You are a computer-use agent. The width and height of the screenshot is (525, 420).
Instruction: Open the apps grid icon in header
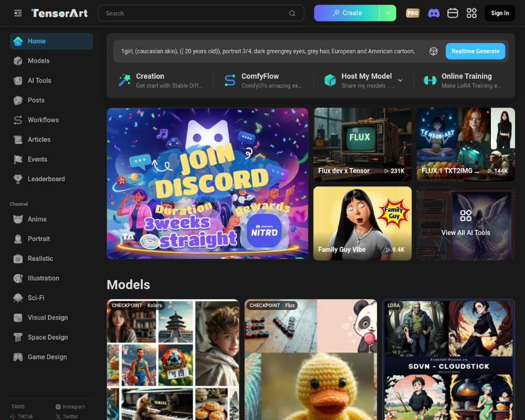(x=472, y=13)
